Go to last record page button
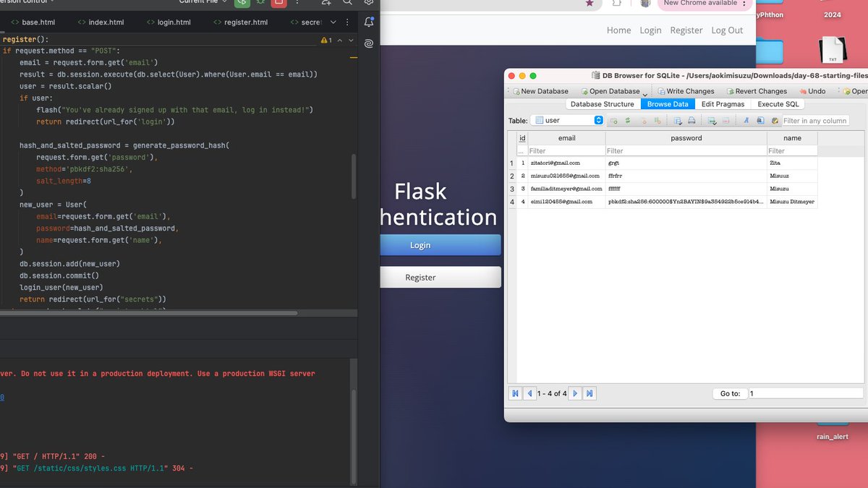This screenshot has height=488, width=868. point(590,393)
